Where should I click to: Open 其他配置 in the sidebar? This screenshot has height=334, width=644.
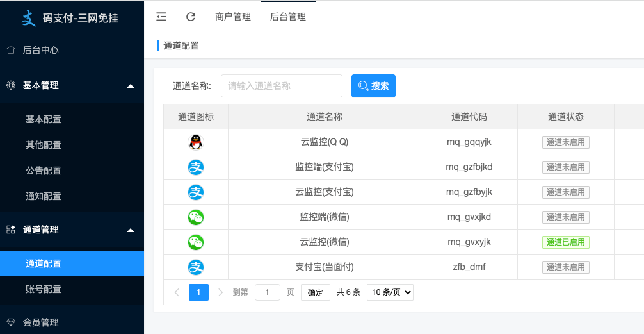click(x=72, y=145)
